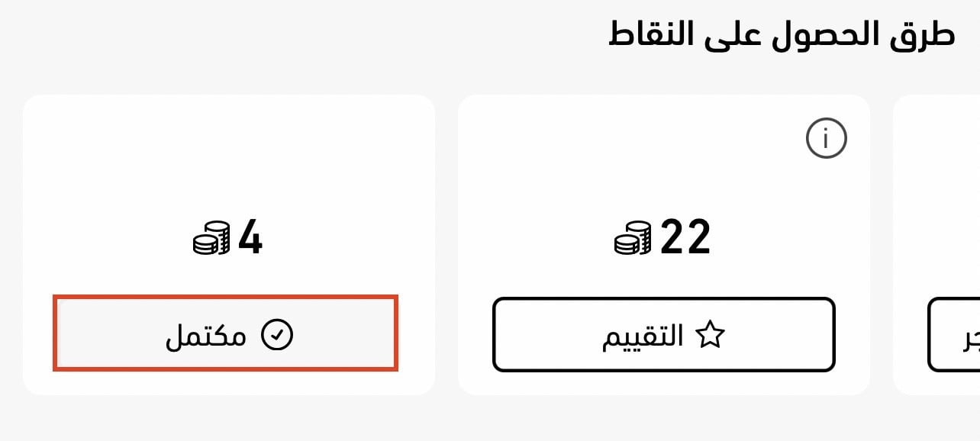980x441 pixels.
Task: Tap the star icon in التقييم button
Action: (709, 336)
